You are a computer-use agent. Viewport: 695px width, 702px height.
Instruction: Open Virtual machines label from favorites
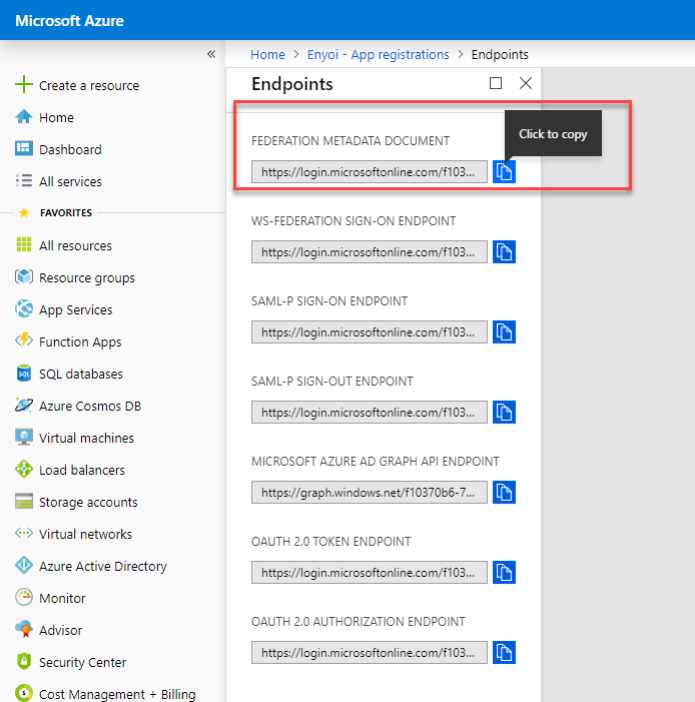pyautogui.click(x=86, y=438)
